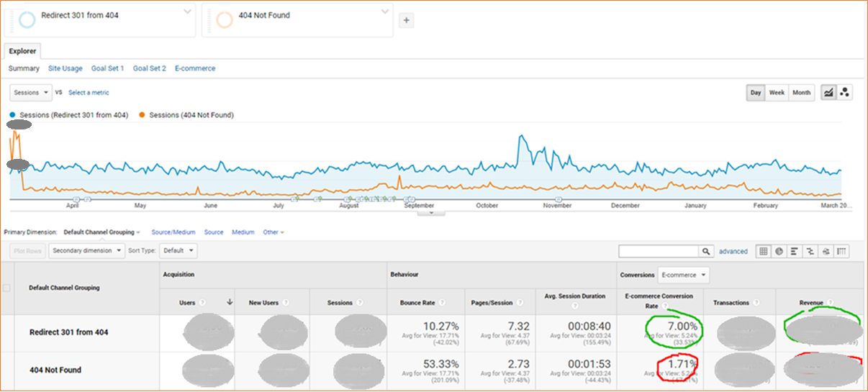Switch chart to line chart view
868x392 pixels.
[x=828, y=93]
